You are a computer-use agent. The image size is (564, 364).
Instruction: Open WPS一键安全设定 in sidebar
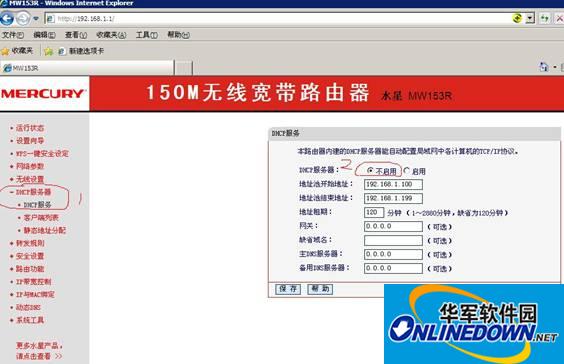point(42,154)
